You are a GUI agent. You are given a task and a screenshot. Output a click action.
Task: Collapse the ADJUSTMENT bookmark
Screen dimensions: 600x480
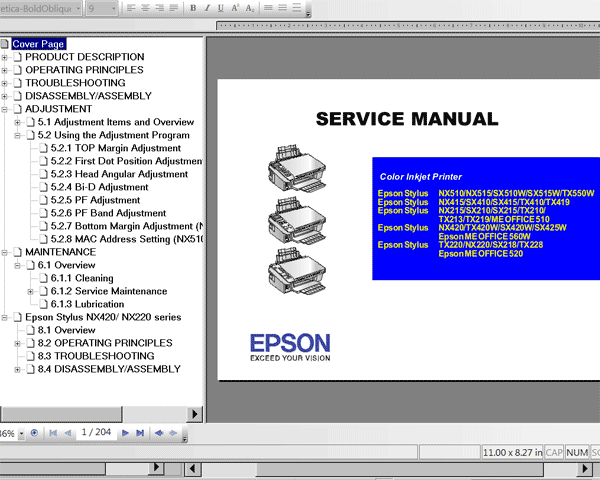4,109
